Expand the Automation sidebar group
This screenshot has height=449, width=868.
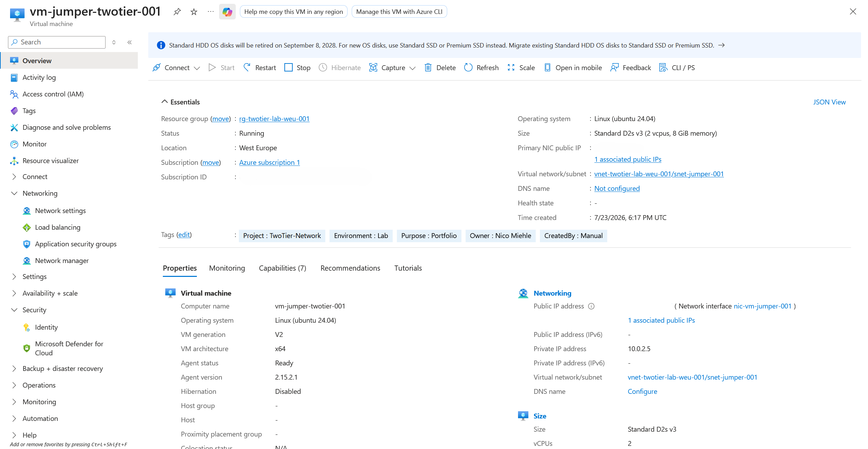pos(14,418)
